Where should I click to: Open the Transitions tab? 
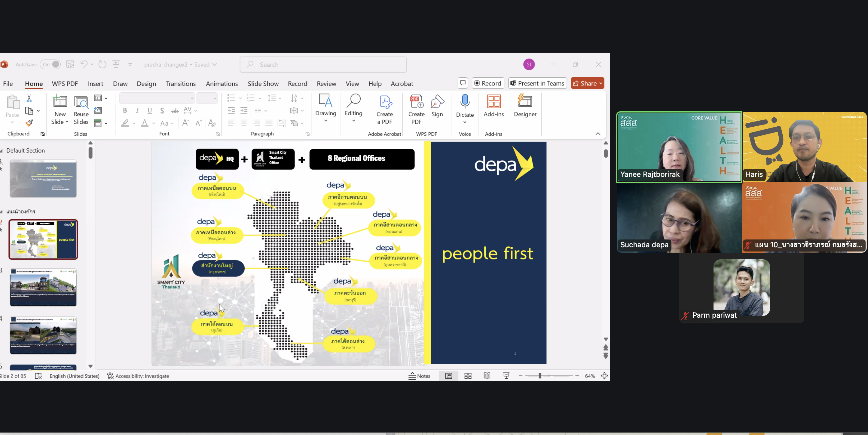(x=181, y=84)
